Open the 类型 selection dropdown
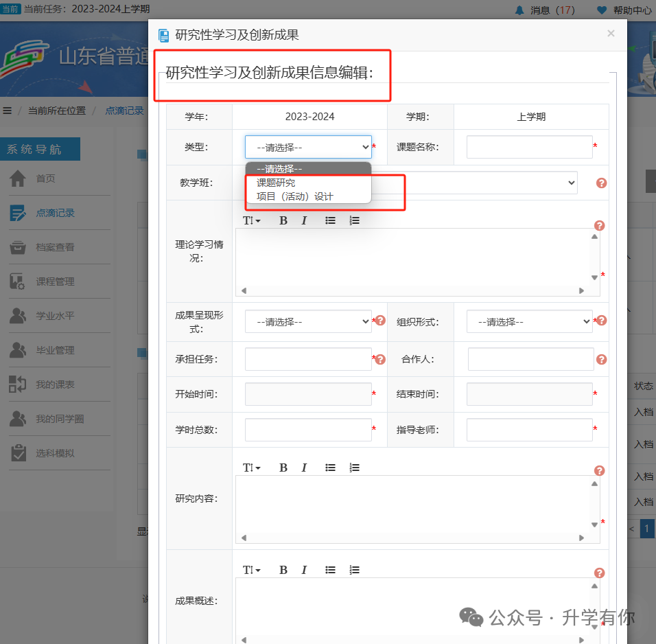The width and height of the screenshot is (656, 644). 307,146
